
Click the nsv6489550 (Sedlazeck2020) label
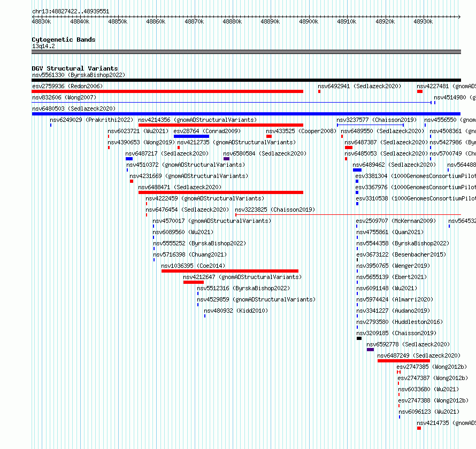point(382,131)
